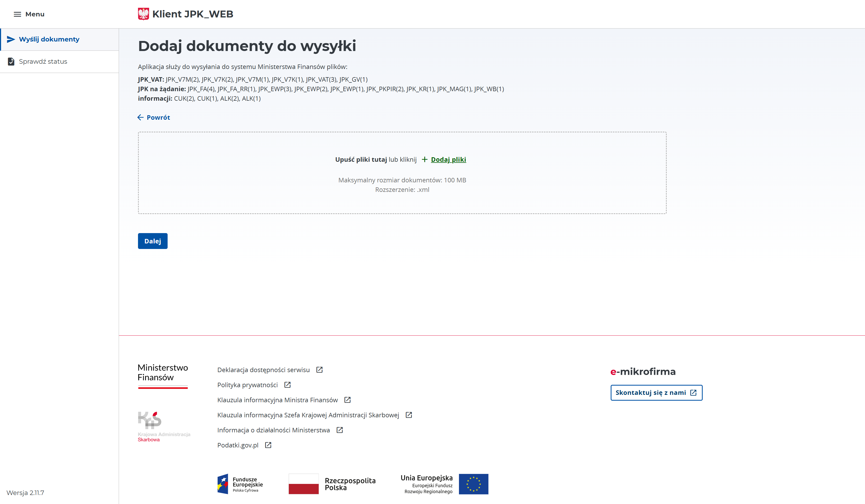865x504 pixels.
Task: Click the 'Upuść pliki tutaj' text
Action: (361, 160)
